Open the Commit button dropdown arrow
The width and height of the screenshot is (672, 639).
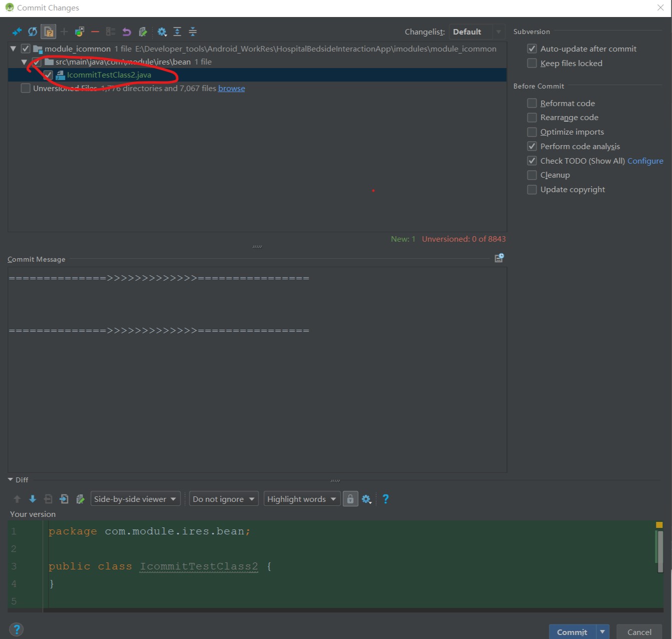click(602, 632)
